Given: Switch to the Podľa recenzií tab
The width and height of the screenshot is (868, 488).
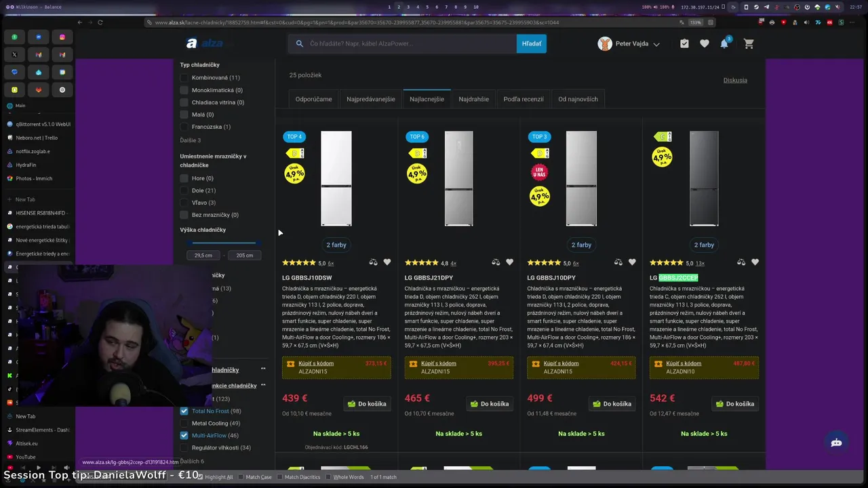Looking at the screenshot, I should coord(524,99).
